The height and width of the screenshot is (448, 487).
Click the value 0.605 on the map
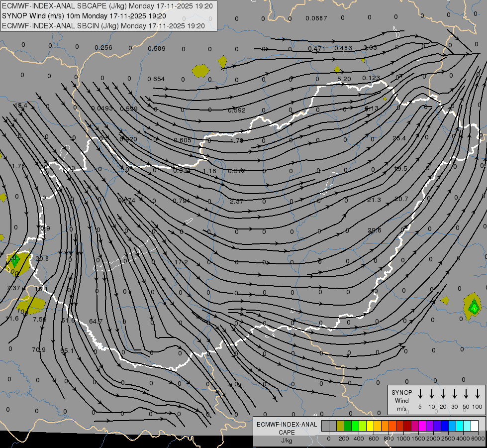point(183,140)
